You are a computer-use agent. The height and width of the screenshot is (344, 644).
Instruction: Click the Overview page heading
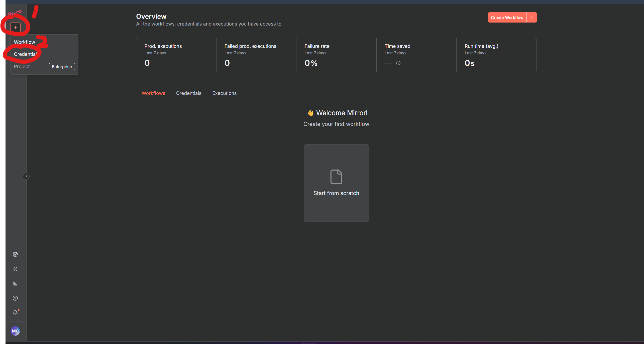point(151,17)
